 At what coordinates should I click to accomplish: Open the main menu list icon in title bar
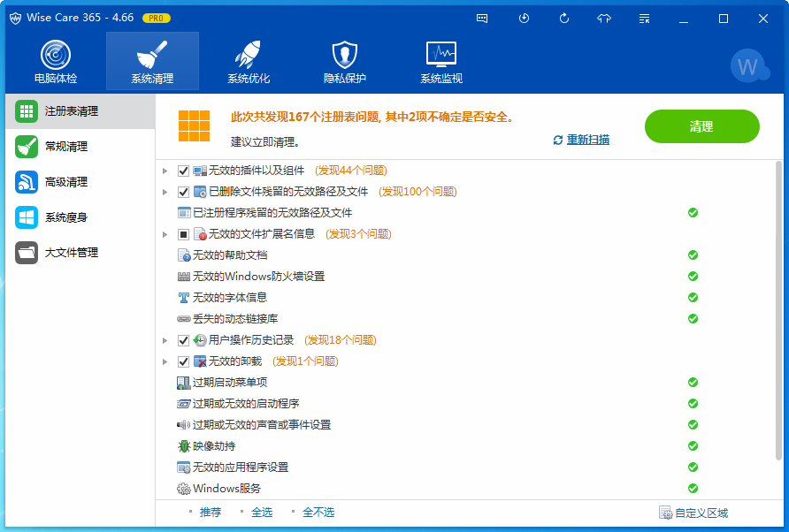pos(644,19)
